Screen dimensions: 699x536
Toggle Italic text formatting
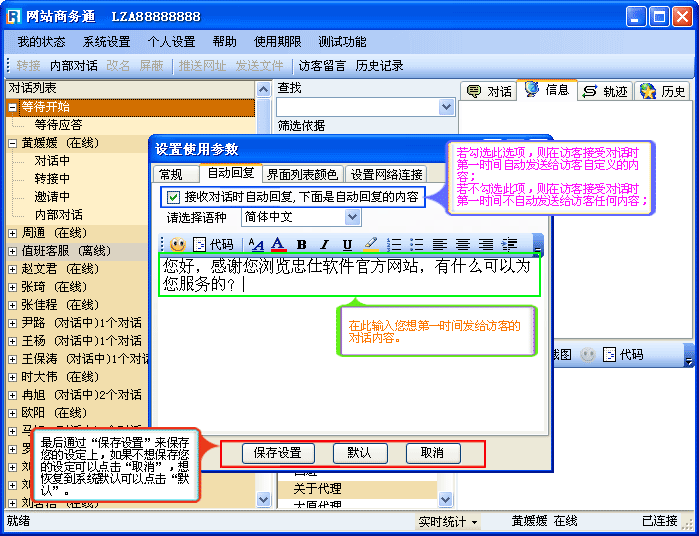324,244
